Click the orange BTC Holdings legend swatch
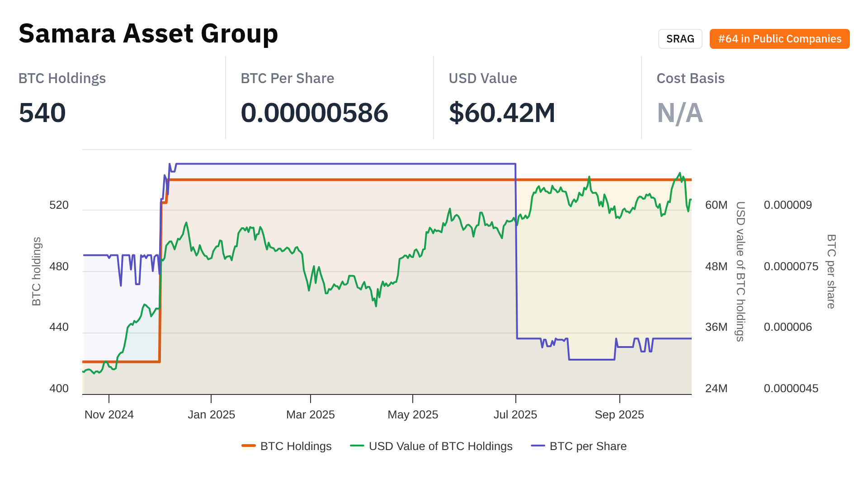The height and width of the screenshot is (488, 868). [249, 446]
